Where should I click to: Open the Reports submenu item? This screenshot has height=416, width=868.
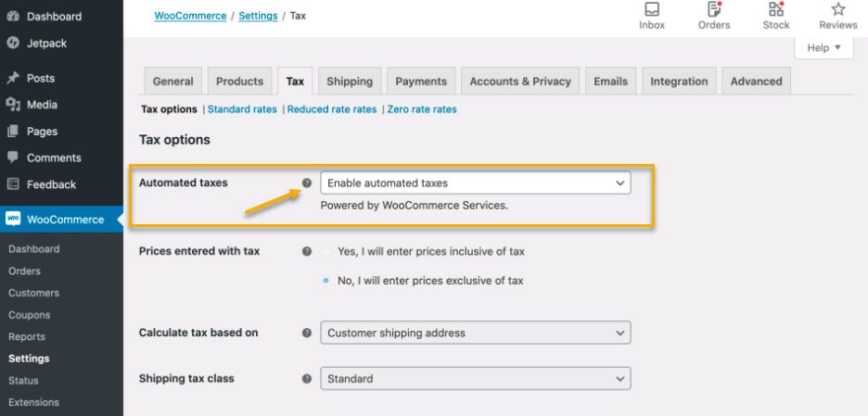(x=27, y=336)
